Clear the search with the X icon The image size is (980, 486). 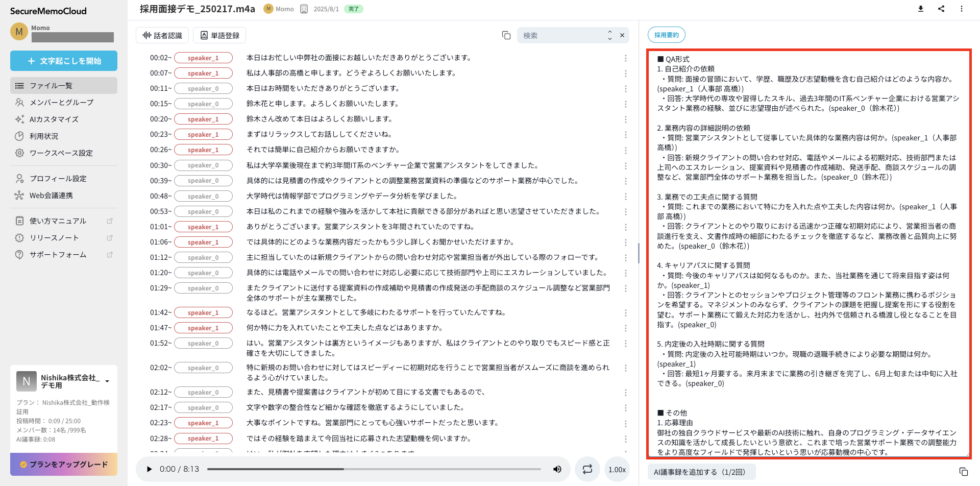pyautogui.click(x=622, y=35)
